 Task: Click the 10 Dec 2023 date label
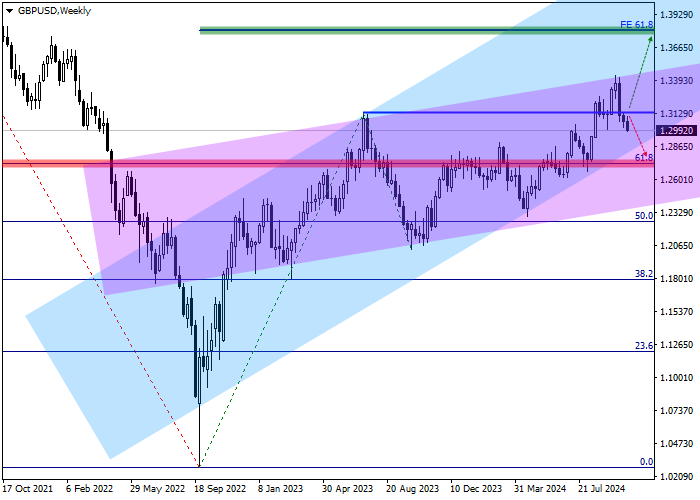pos(476,489)
